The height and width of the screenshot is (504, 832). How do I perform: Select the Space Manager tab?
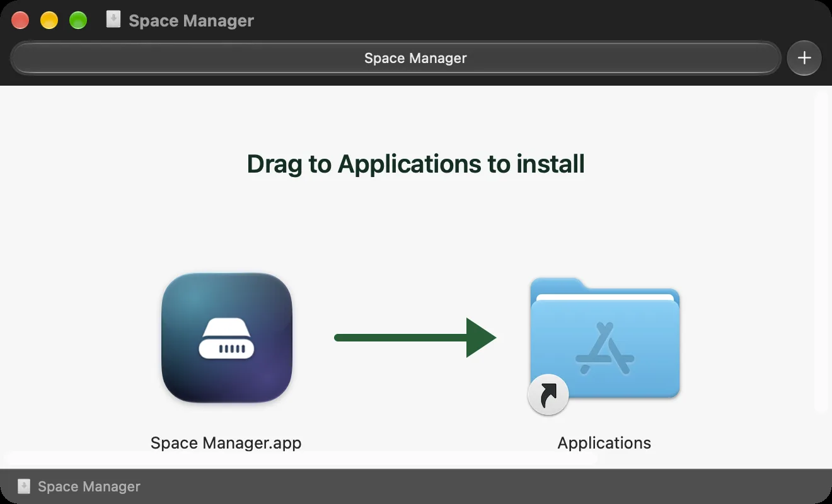(396, 58)
